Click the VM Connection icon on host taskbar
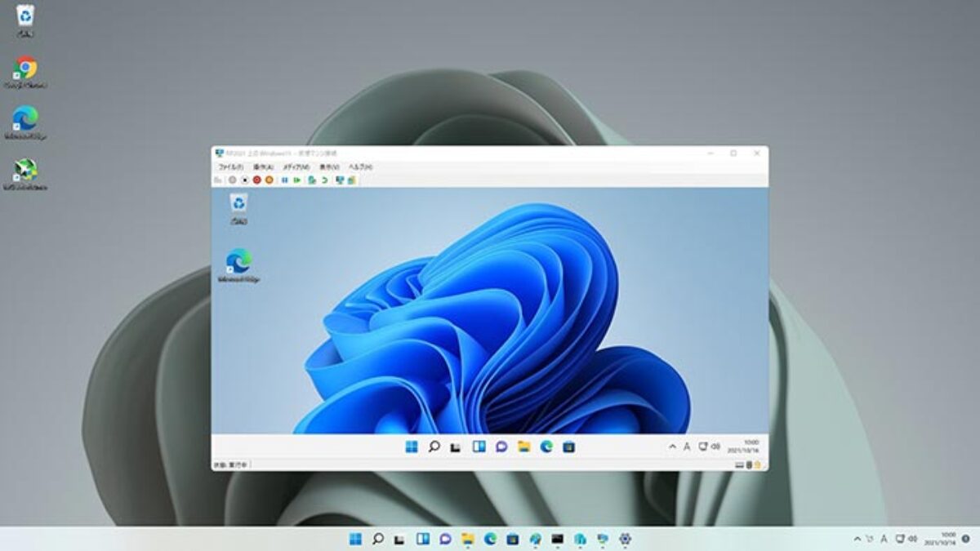This screenshot has width=980, height=551. 602,539
